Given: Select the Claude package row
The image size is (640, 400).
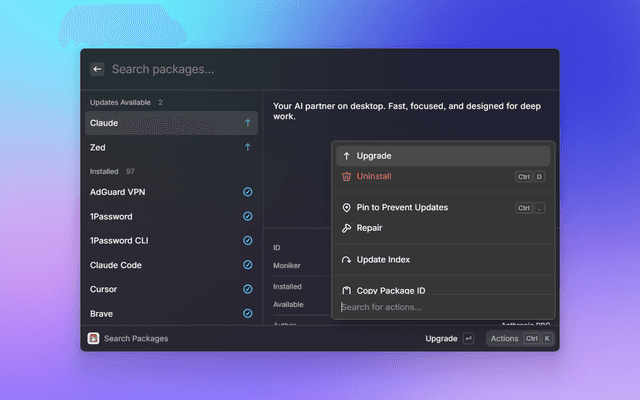Looking at the screenshot, I should pyautogui.click(x=171, y=123).
